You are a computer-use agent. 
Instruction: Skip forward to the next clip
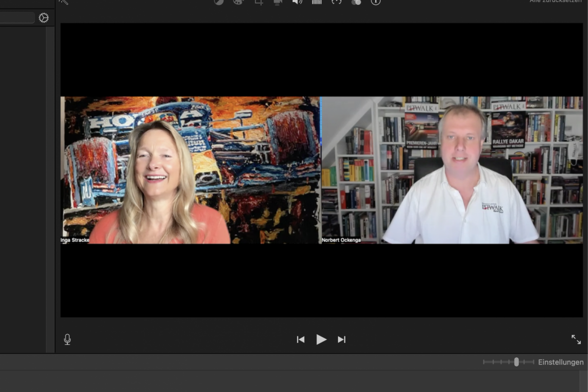point(342,340)
